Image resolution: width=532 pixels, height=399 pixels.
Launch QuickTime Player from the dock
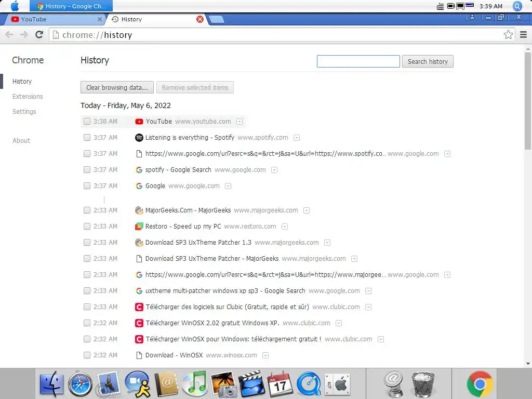309,384
